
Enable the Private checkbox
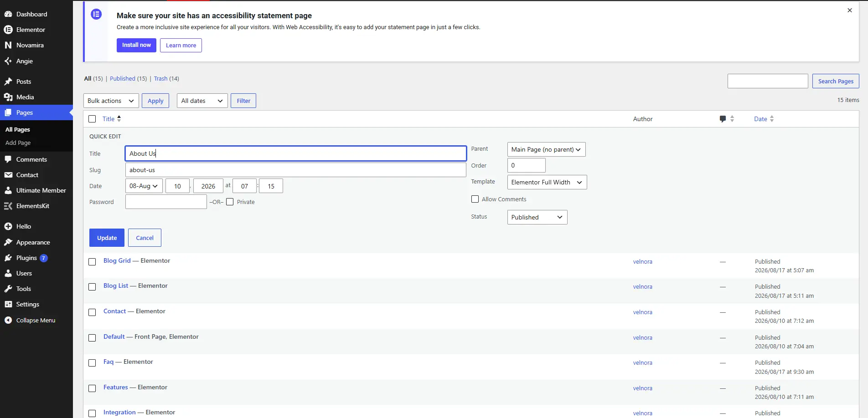pos(230,202)
